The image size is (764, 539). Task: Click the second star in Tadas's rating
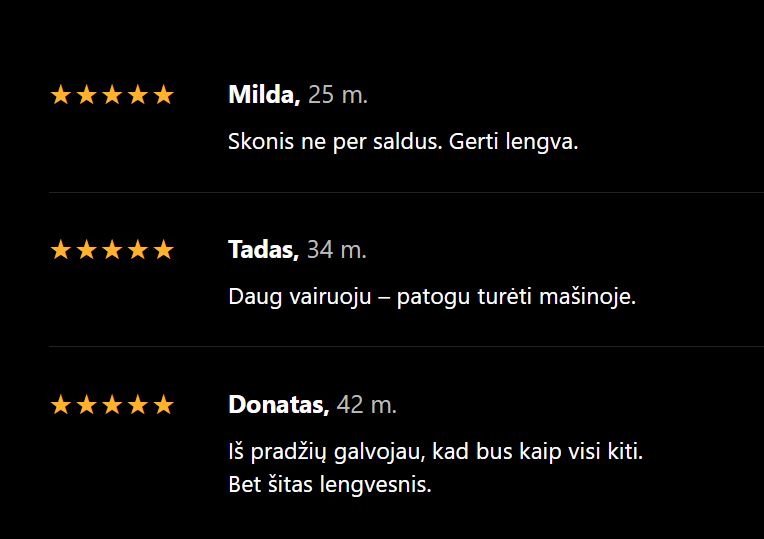(x=87, y=250)
